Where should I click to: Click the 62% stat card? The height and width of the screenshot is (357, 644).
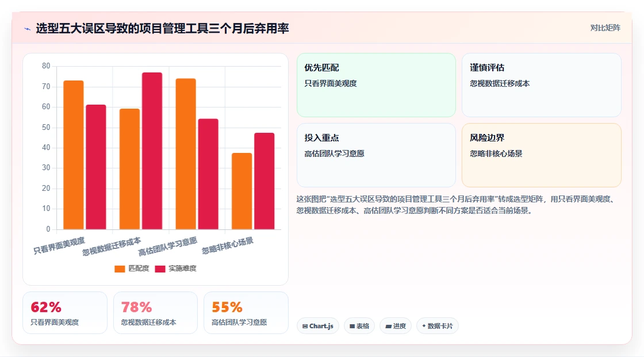click(65, 313)
